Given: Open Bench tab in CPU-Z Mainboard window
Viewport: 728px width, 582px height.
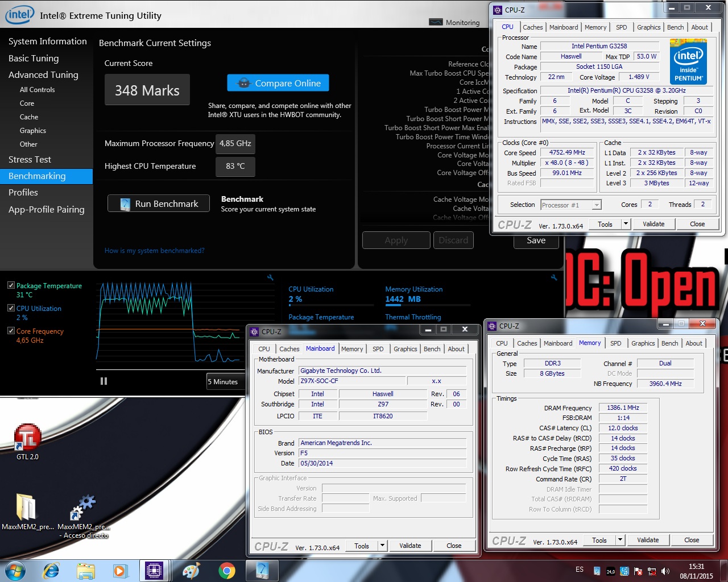Looking at the screenshot, I should (x=432, y=349).
